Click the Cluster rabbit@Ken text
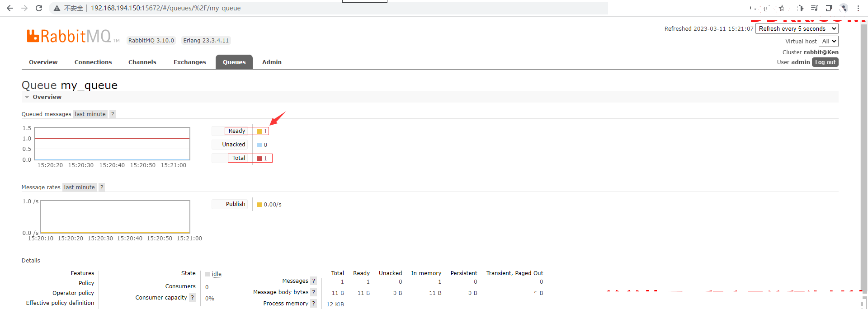Screen dimensions: 868x309 pos(811,52)
